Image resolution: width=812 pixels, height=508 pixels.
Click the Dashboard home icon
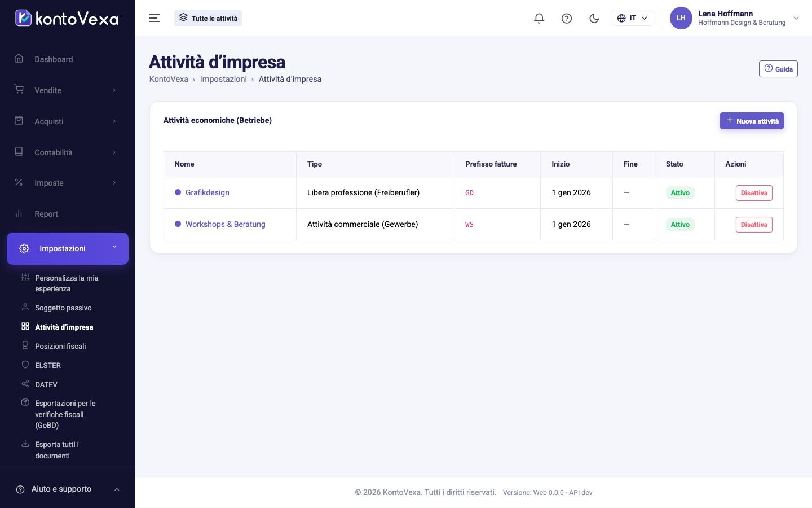[x=19, y=58]
